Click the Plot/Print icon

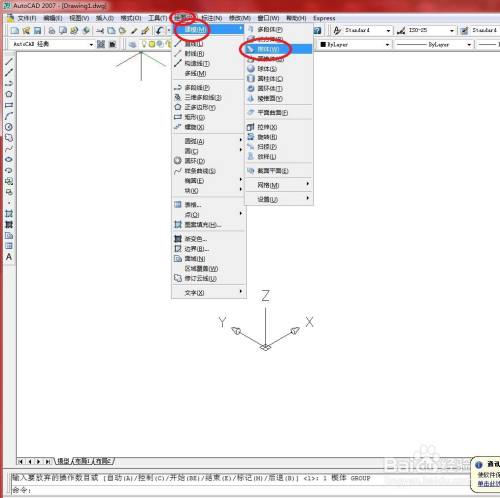(52, 31)
